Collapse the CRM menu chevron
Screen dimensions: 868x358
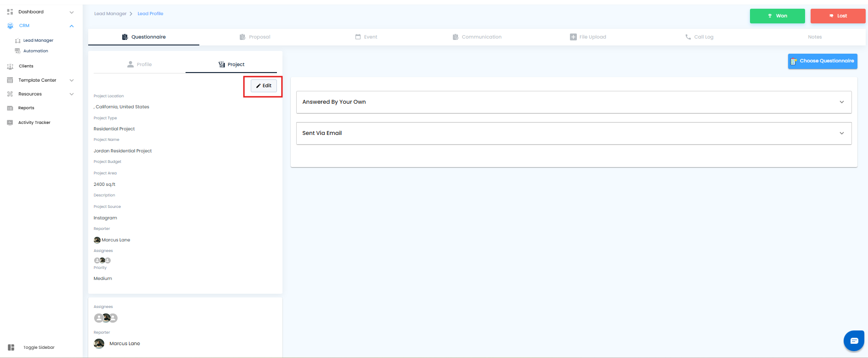click(72, 26)
